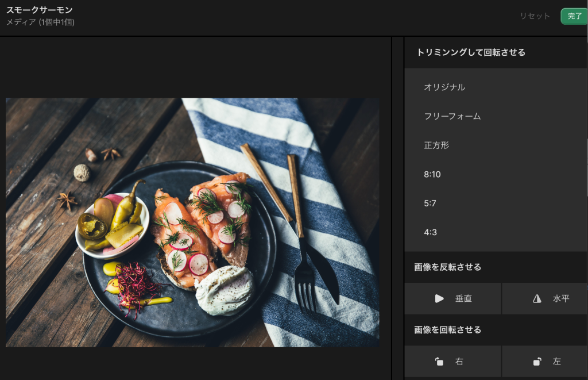This screenshot has height=380, width=588.
Task: Click the rotate left icon
Action: click(537, 362)
